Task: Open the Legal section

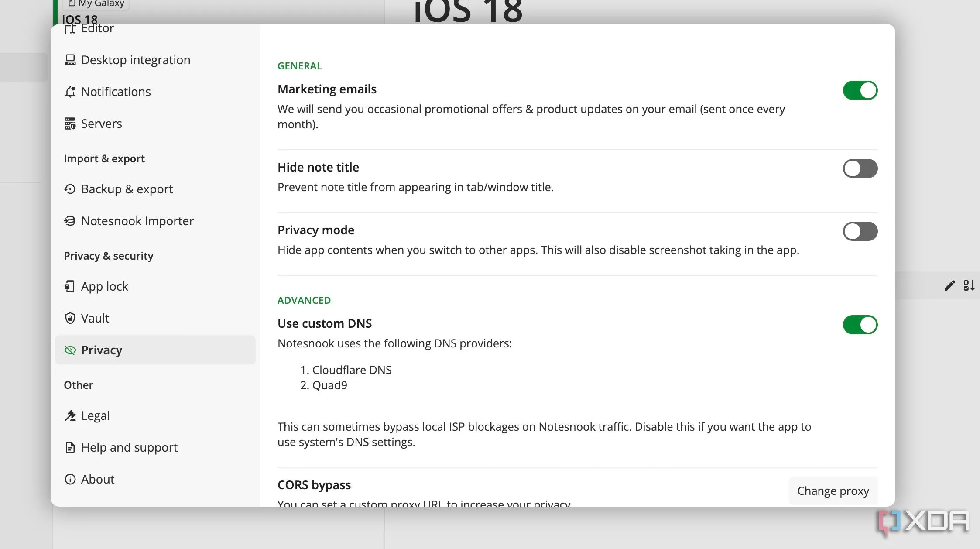Action: tap(155, 415)
